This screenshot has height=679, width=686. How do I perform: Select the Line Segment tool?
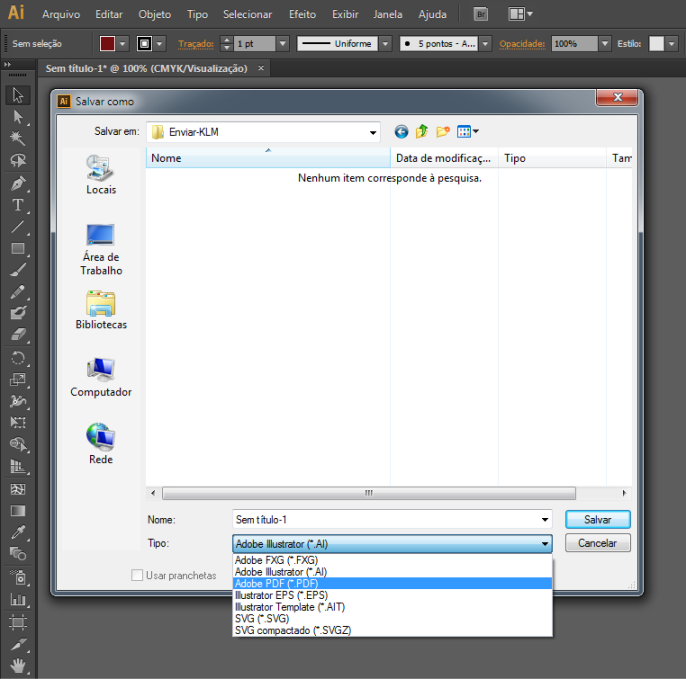pos(18,227)
